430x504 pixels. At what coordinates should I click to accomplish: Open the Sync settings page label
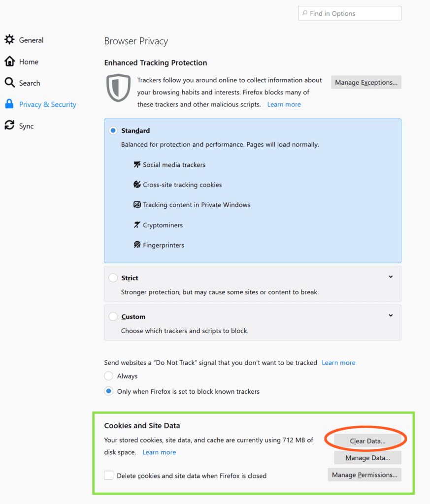pyautogui.click(x=27, y=126)
